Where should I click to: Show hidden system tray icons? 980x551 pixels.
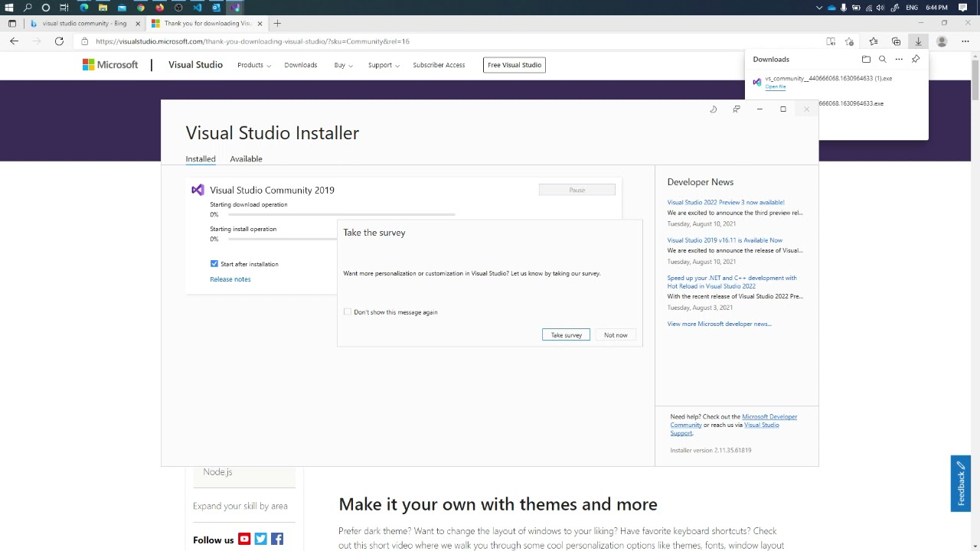tap(819, 8)
